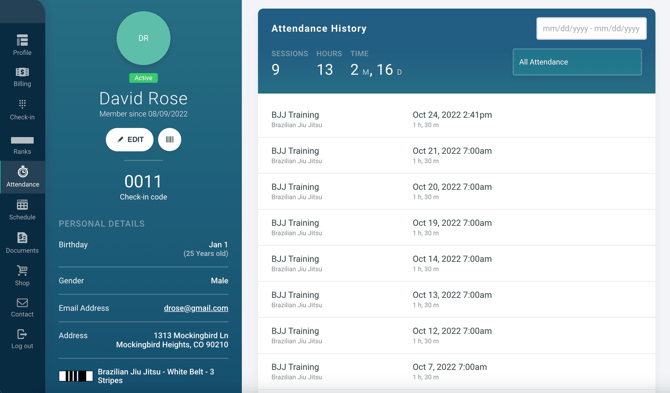670x393 pixels.
Task: Open the Contact envelope icon
Action: pyautogui.click(x=22, y=302)
